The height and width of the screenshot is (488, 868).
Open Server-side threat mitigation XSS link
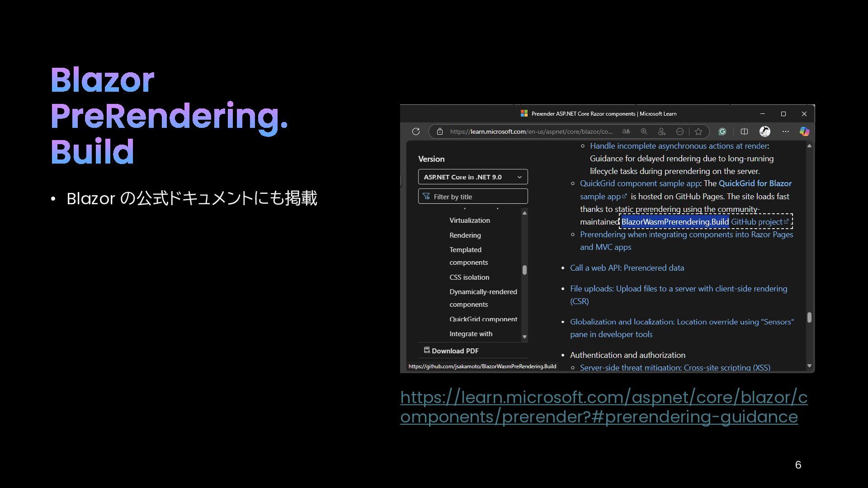tap(675, 367)
